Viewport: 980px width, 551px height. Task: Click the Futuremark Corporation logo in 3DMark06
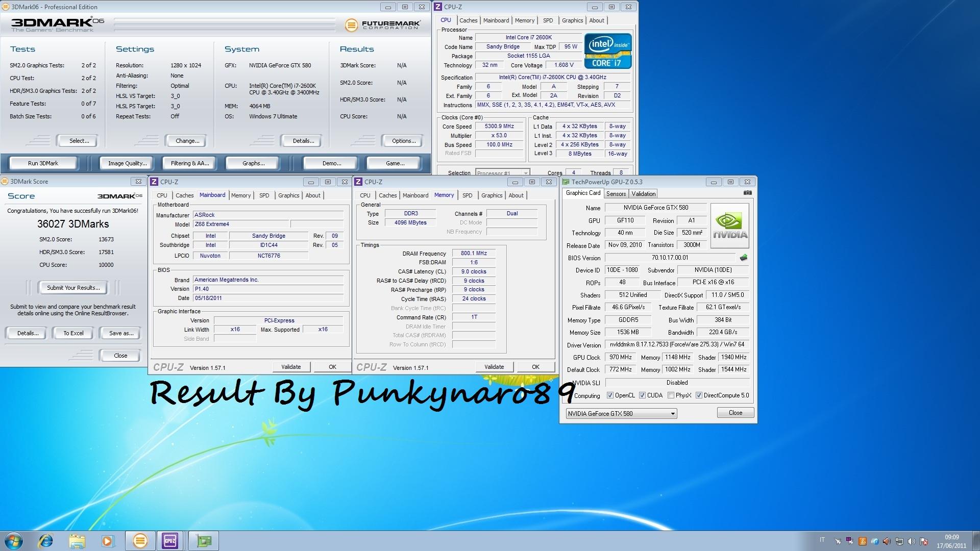point(383,24)
